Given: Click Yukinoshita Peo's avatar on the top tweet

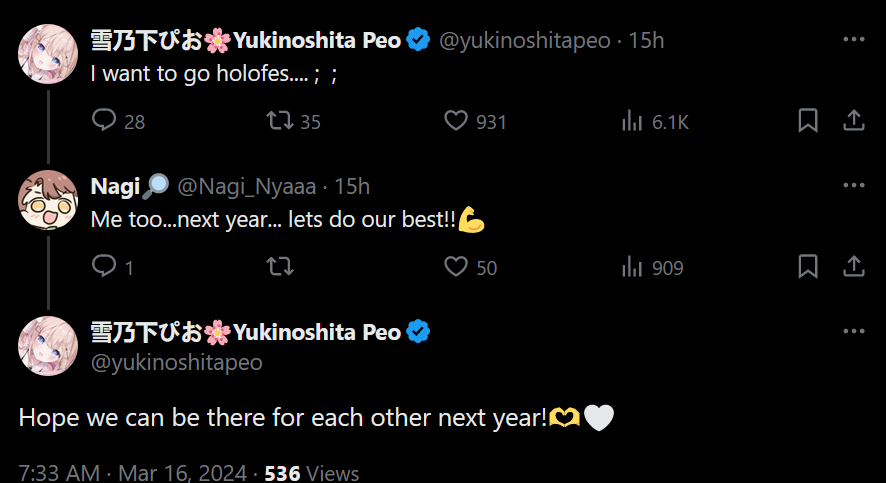Looking at the screenshot, I should tap(48, 54).
